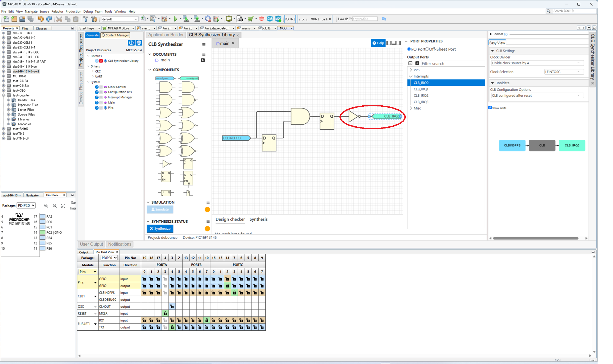Open the Production menu
Viewport: 613px width, 364px height.
coord(73,11)
